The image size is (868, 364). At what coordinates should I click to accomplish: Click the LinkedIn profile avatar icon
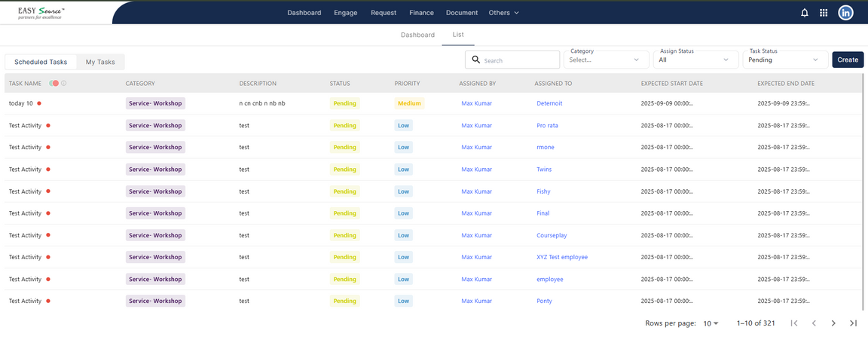point(845,13)
